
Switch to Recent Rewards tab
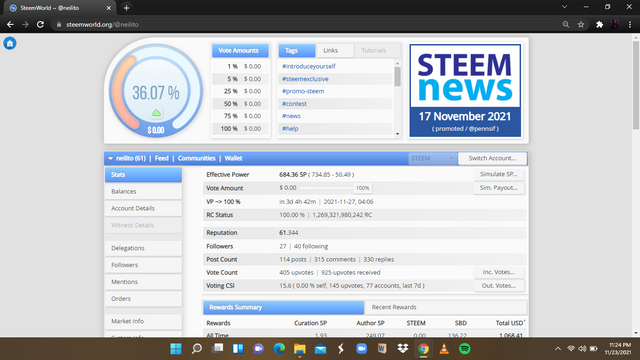[x=445, y=307]
